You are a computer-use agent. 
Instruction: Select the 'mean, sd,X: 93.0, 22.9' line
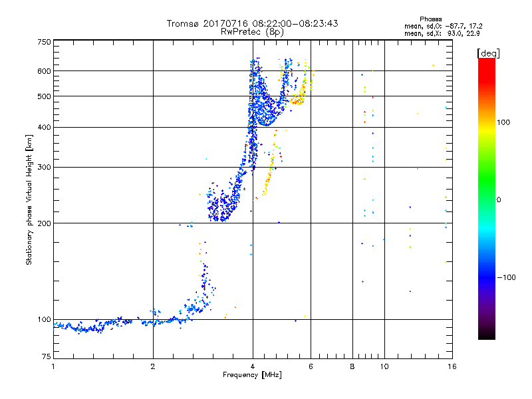pyautogui.click(x=442, y=34)
